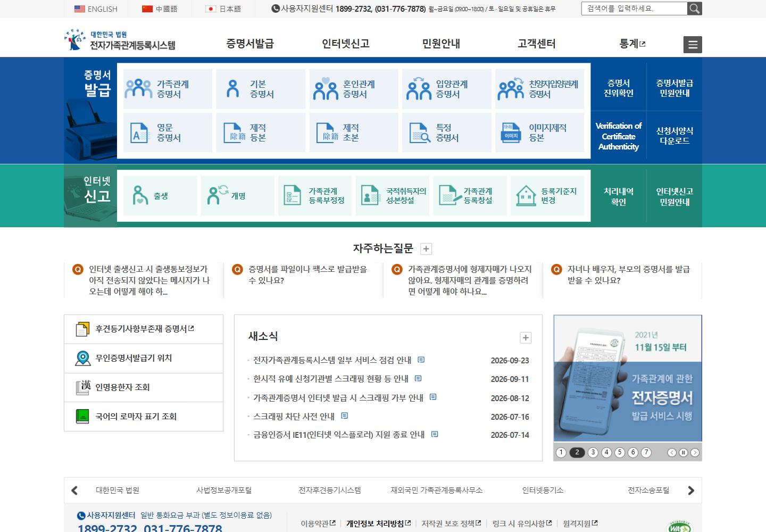Expand 새소식 plus button
The width and height of the screenshot is (766, 532).
[526, 338]
